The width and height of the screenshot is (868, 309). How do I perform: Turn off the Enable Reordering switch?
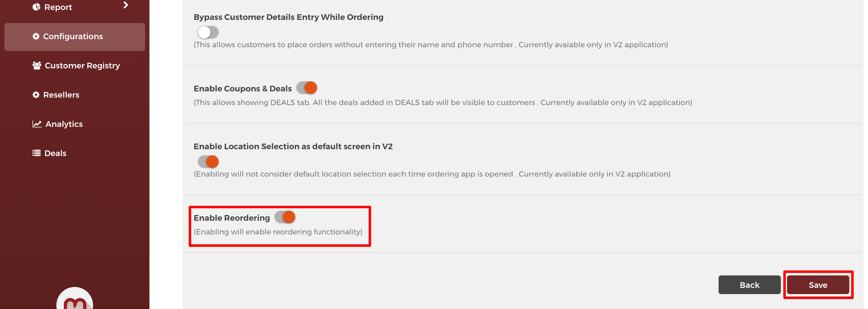click(285, 217)
